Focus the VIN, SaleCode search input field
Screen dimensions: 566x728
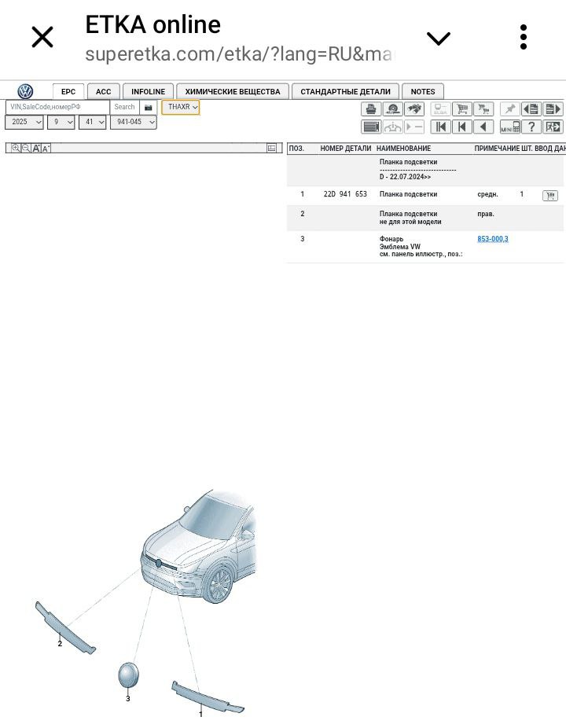[57, 107]
